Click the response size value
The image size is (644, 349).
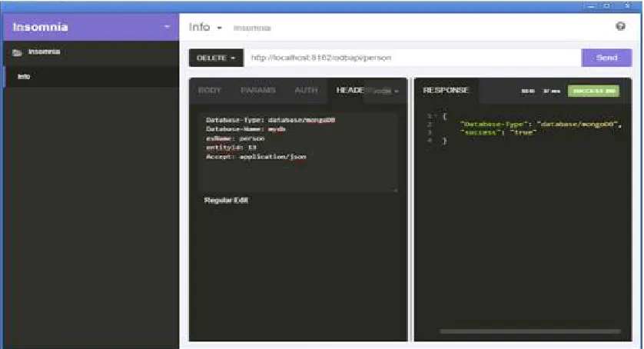pyautogui.click(x=528, y=91)
